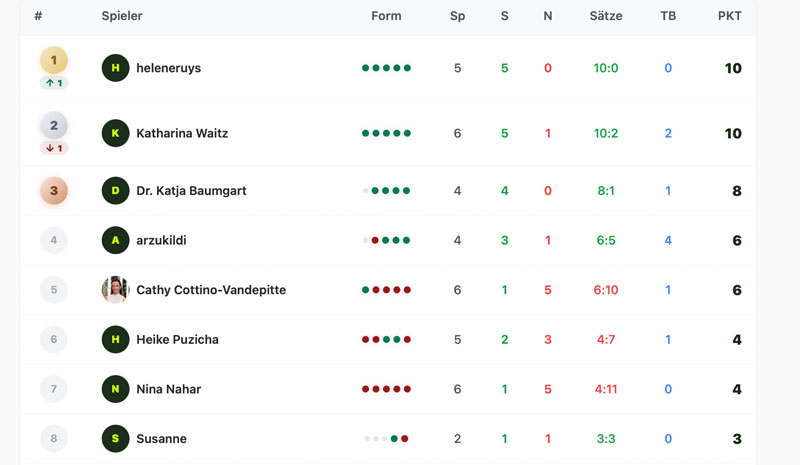Click Dr. Katja Baumgart form dots
The image size is (800, 465).
pyautogui.click(x=386, y=191)
